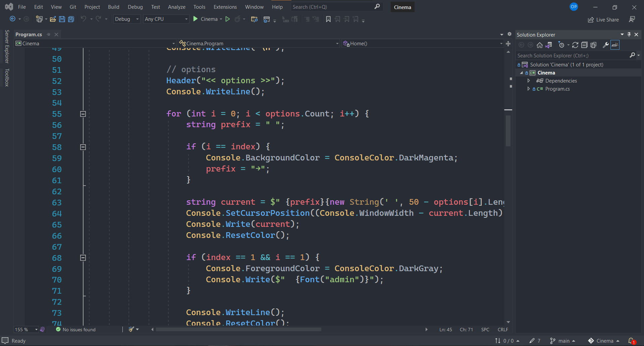Click the No issues found indicator
Screen dimensions: 644x346
click(75, 330)
